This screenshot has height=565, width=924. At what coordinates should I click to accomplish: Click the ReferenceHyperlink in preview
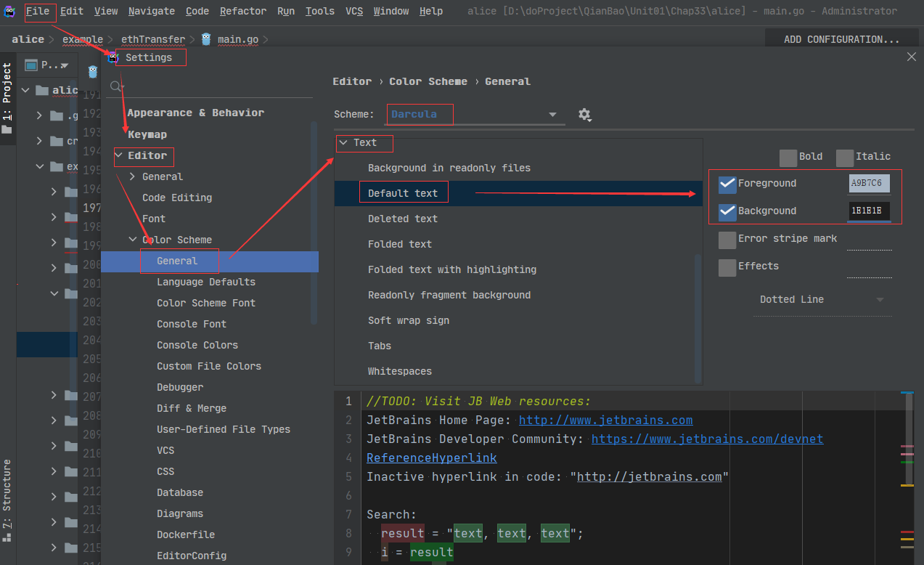tap(431, 458)
